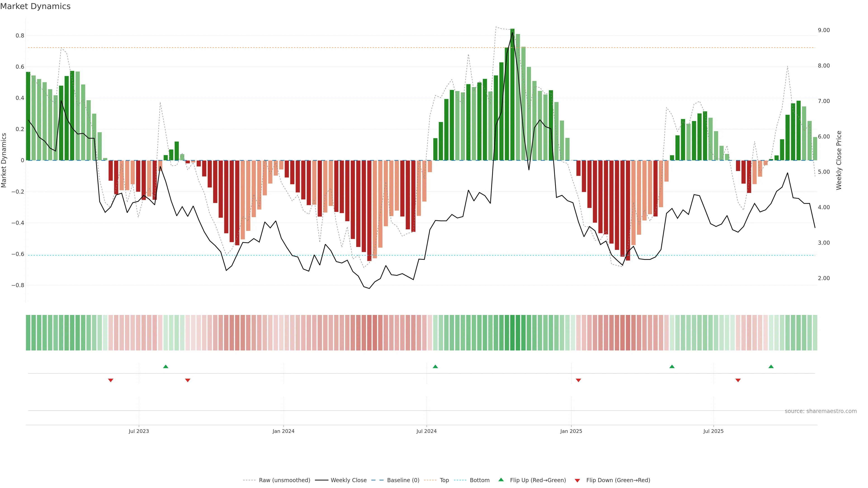The image size is (868, 488).
Task: Click the Market Dynamics chart title
Action: pyautogui.click(x=35, y=6)
